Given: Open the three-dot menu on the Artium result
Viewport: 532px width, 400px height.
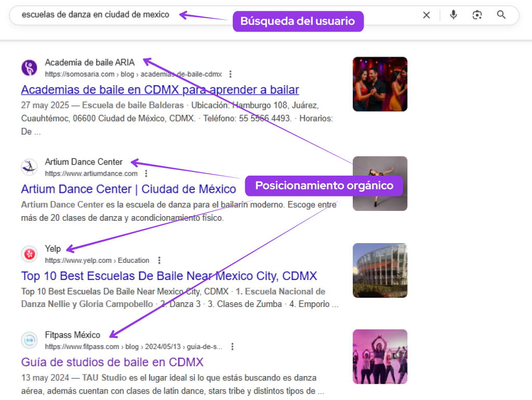Looking at the screenshot, I should [146, 173].
